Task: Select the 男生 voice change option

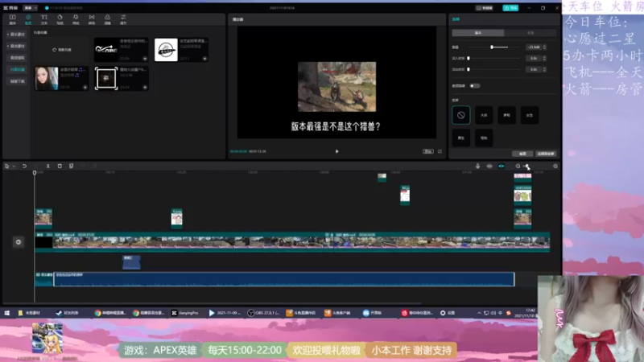Action: pos(460,138)
